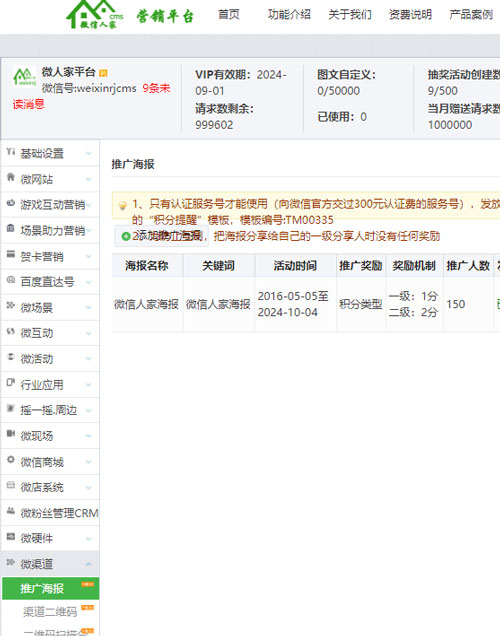Viewport: 500px width, 636px height.
Task: Click the 场景助力营销 icon
Action: [11, 228]
